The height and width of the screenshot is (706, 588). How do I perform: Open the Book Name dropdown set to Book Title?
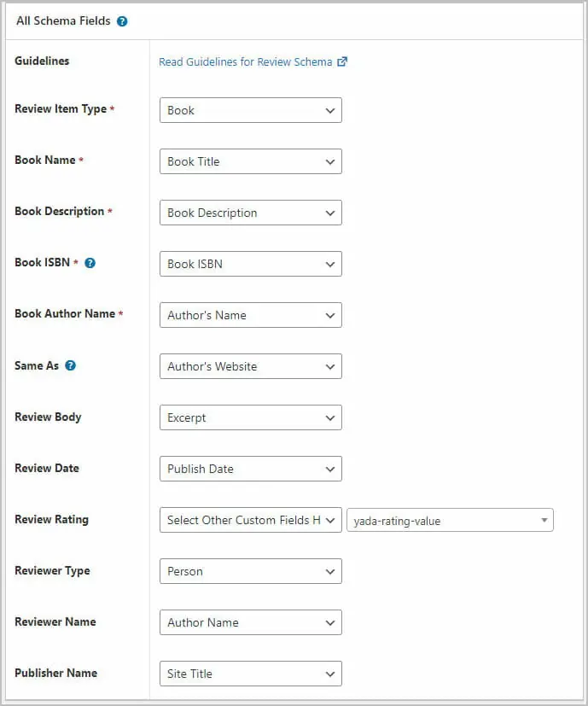tap(250, 161)
